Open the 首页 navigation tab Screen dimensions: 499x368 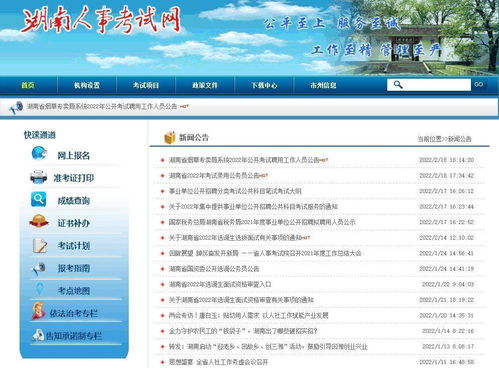click(x=28, y=85)
